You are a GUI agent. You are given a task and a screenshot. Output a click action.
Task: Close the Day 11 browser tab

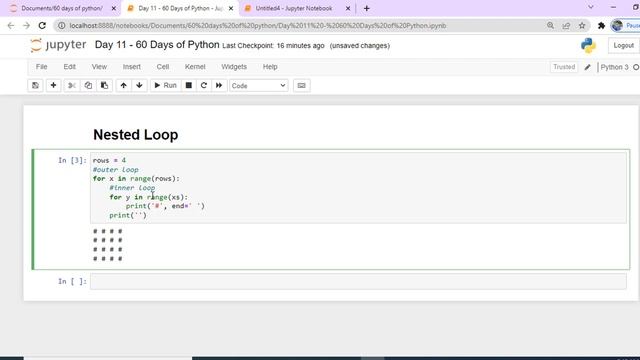231,8
